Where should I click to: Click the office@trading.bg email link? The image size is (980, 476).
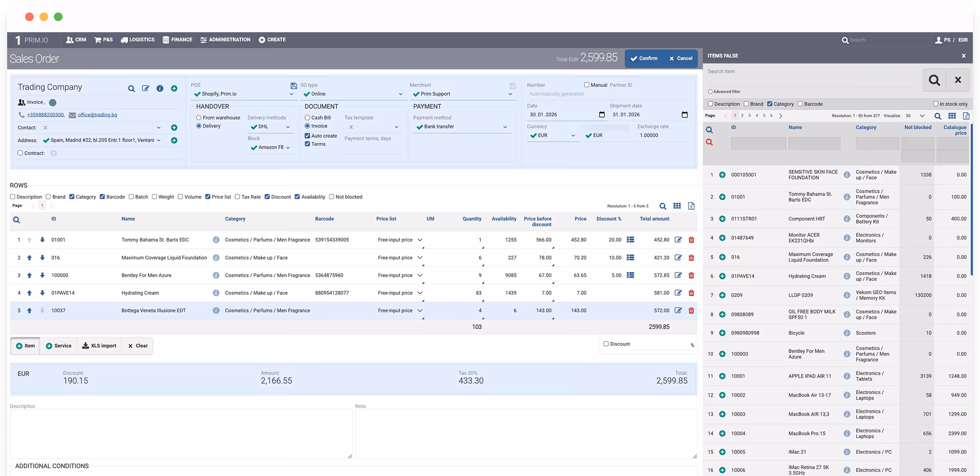pyautogui.click(x=97, y=115)
